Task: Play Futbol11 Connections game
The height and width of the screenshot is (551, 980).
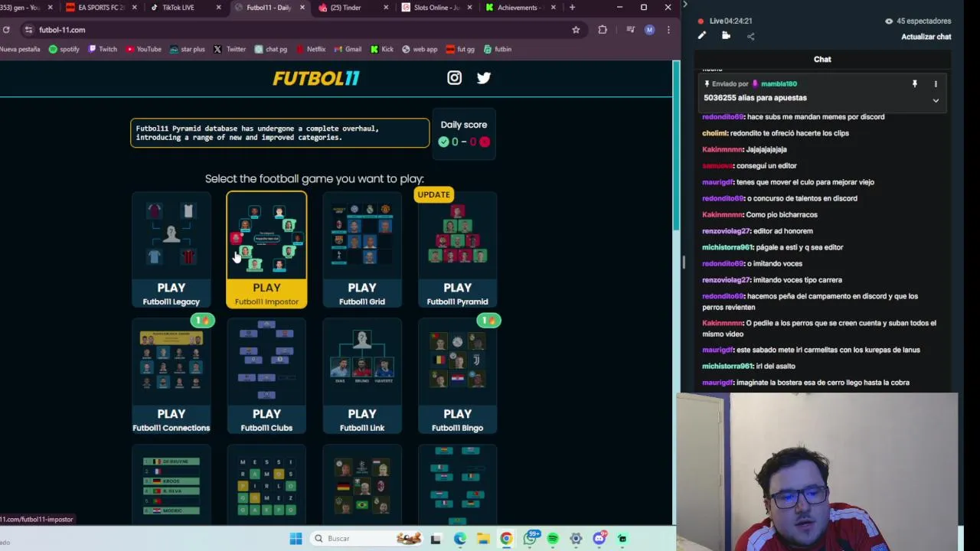Action: tap(171, 377)
